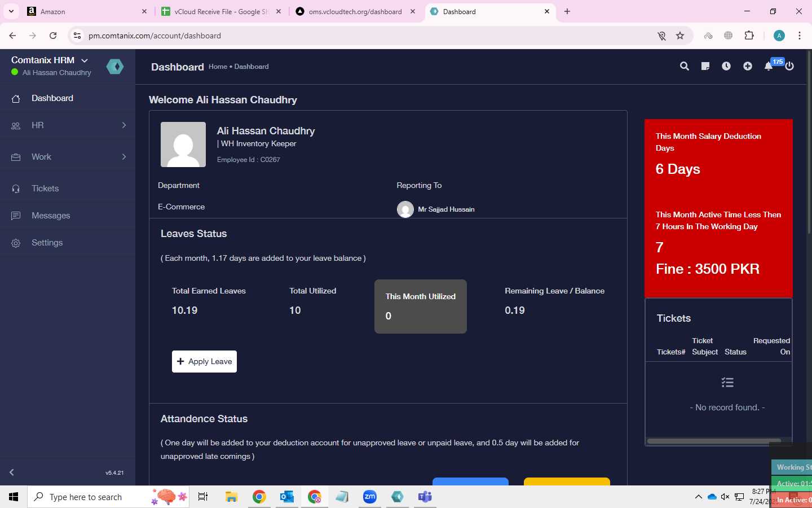This screenshot has width=812, height=508.
Task: Click the This Month Utilized card
Action: pos(421,306)
